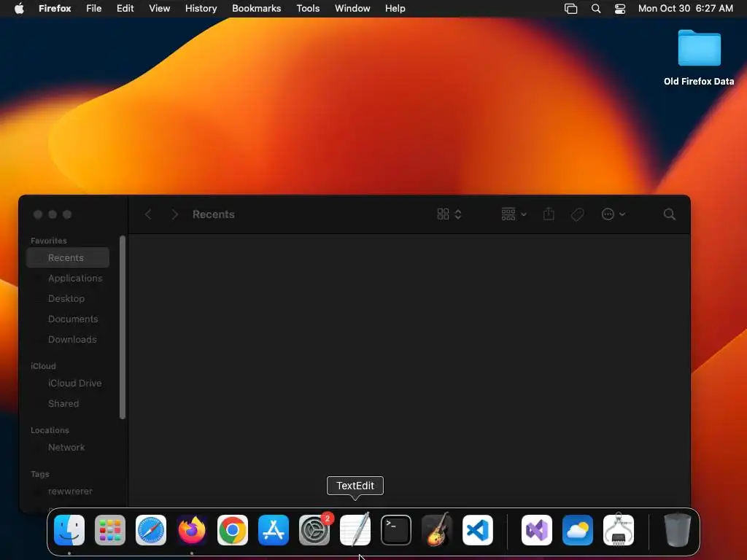Open the File menu
The image size is (747, 560).
(94, 9)
